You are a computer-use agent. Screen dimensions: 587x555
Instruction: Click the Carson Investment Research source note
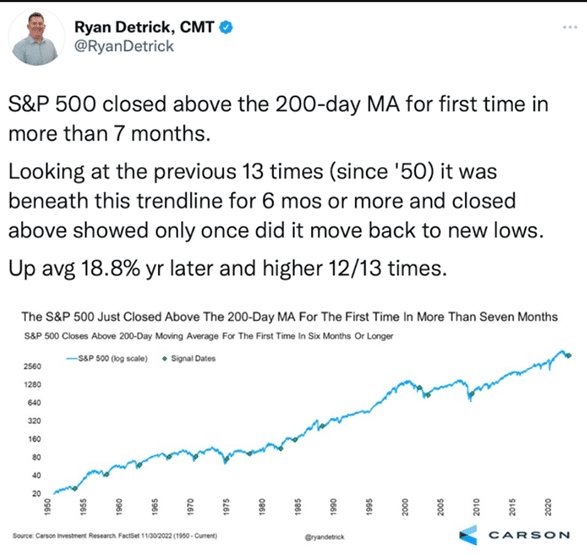115,536
